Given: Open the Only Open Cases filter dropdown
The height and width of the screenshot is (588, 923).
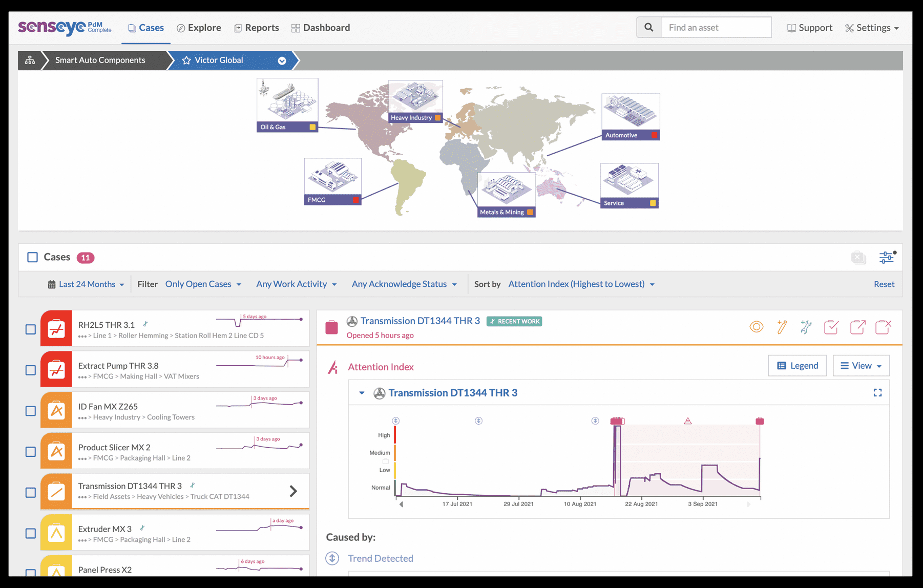Looking at the screenshot, I should pyautogui.click(x=203, y=284).
